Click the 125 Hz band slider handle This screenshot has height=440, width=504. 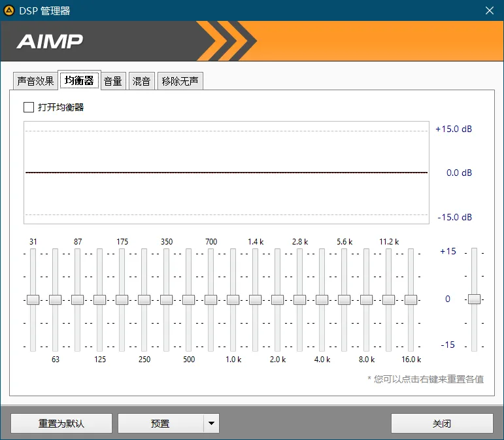pos(99,299)
